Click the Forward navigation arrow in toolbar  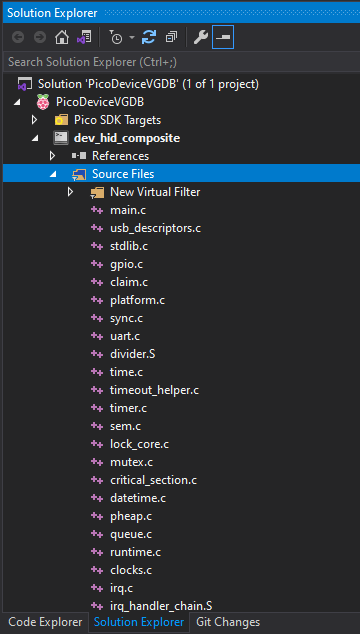[x=40, y=38]
